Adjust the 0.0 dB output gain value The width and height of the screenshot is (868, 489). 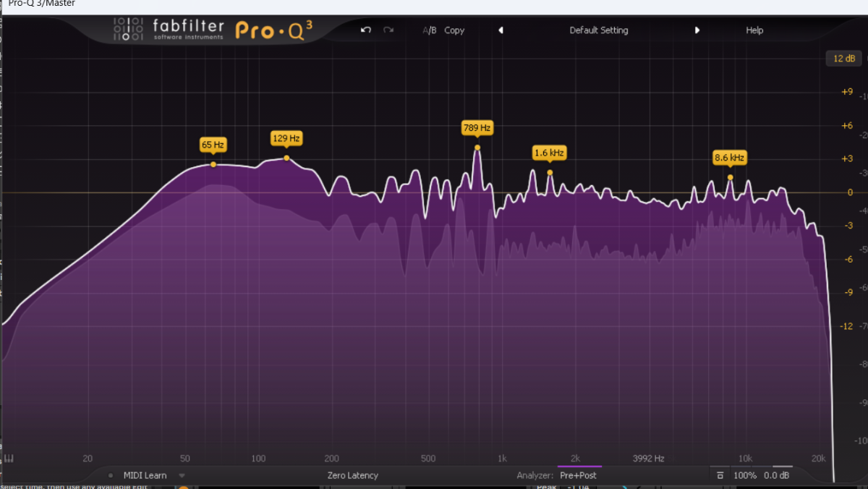click(777, 475)
